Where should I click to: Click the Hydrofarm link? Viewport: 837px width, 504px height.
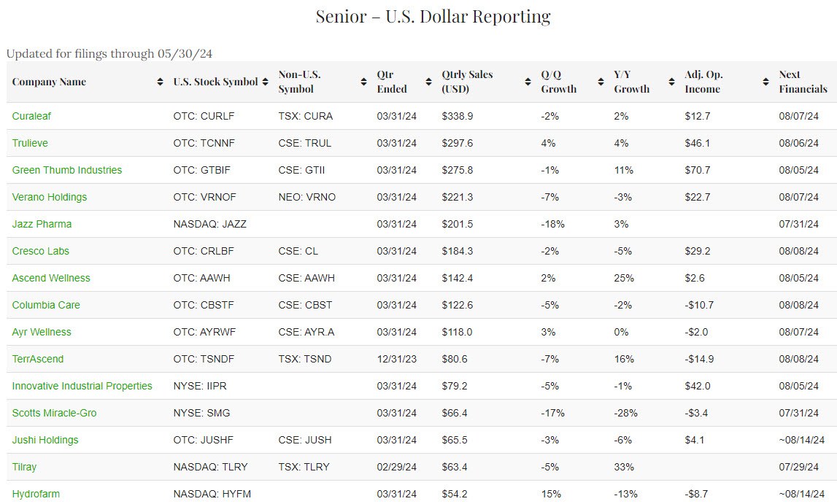36,494
